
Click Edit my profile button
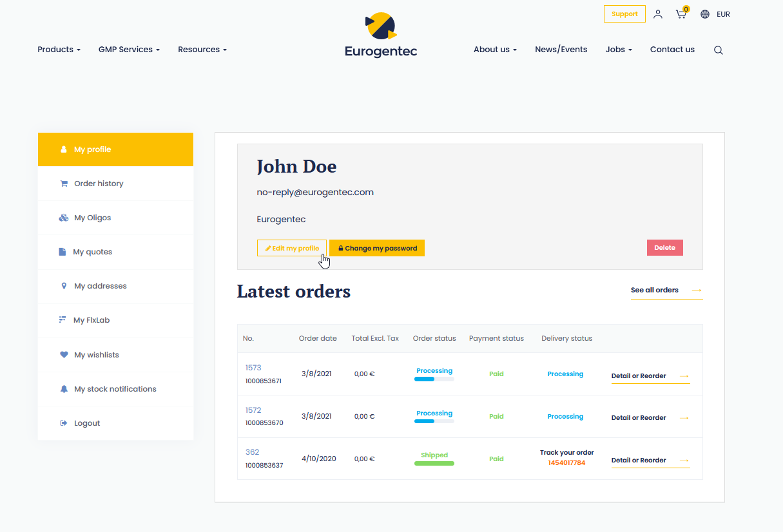[292, 248]
